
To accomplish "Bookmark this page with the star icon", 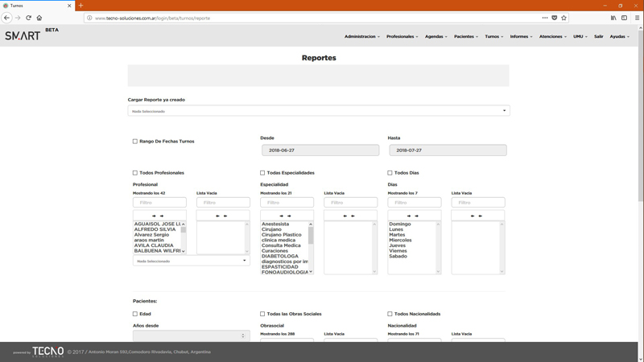I will click(563, 18).
